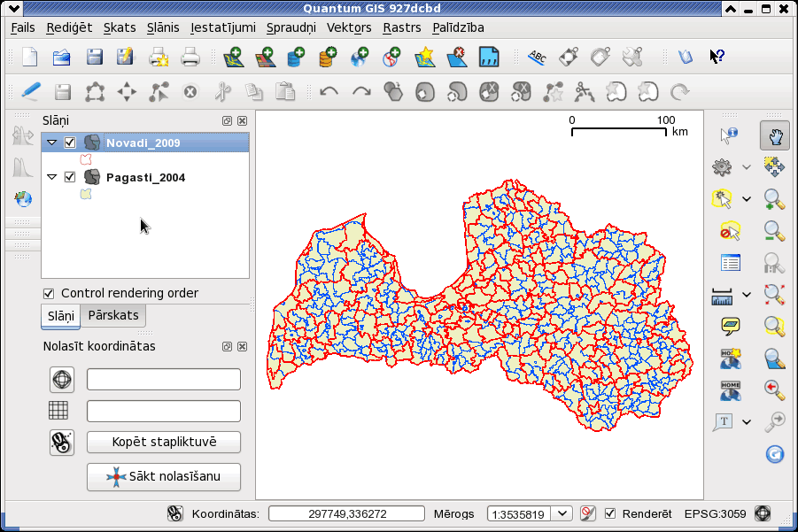Open the dropdown beside the text annotation tool

point(746,421)
